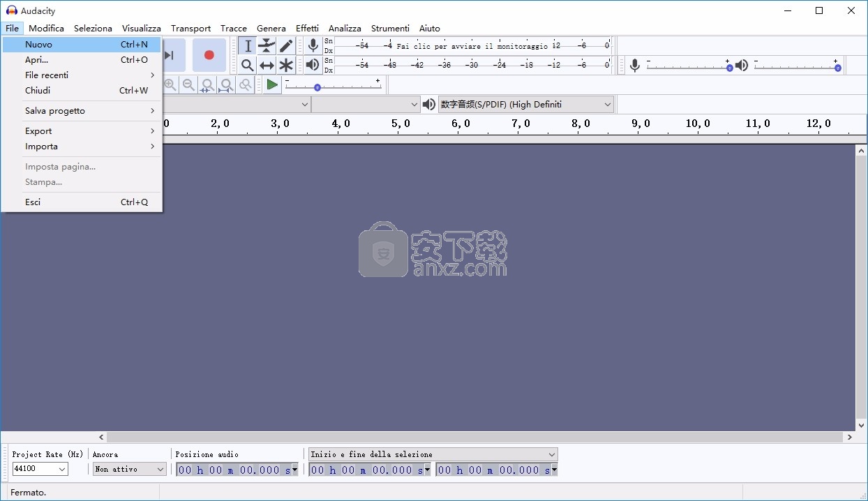Open the Modifica menu
This screenshot has width=868, height=501.
(x=46, y=29)
